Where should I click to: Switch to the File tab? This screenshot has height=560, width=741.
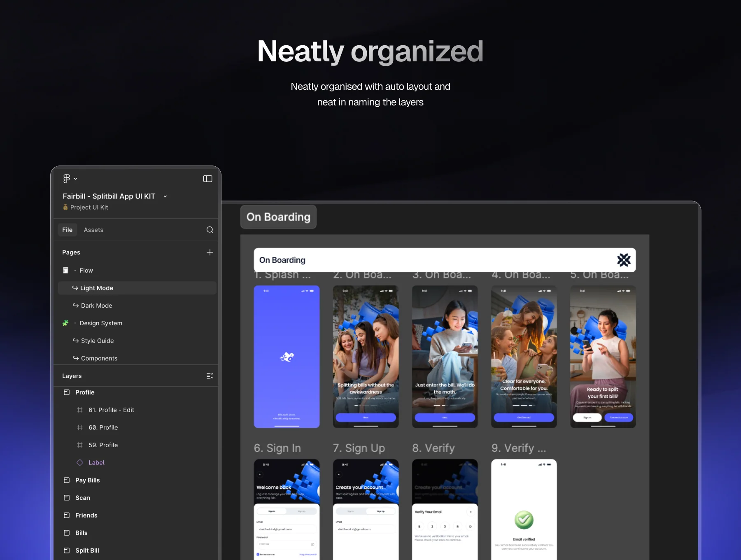67,230
